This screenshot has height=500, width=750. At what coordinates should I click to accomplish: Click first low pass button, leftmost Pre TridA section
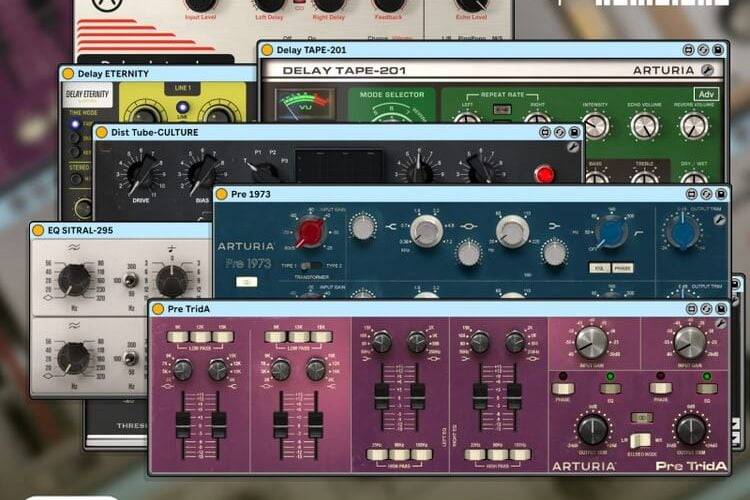pos(178,337)
